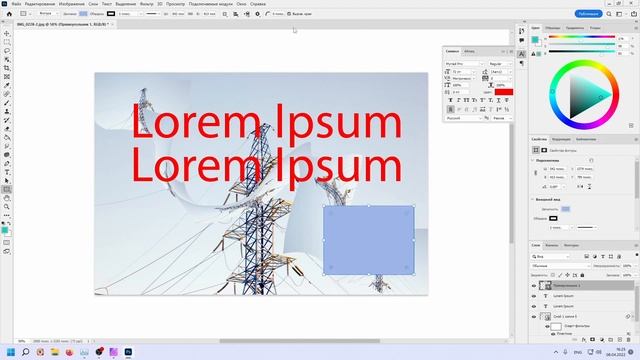This screenshot has width=640, height=360.
Task: Open the shape tool mode dropdown
Action: coord(48,14)
